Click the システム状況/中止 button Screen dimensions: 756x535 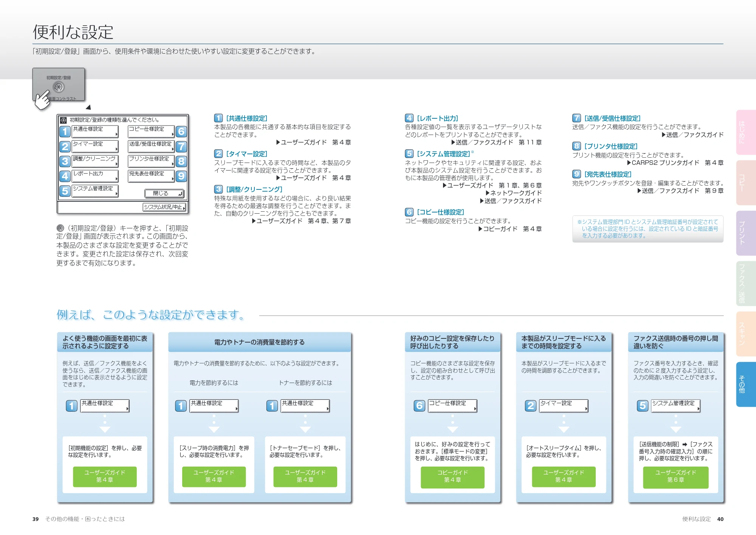(164, 207)
